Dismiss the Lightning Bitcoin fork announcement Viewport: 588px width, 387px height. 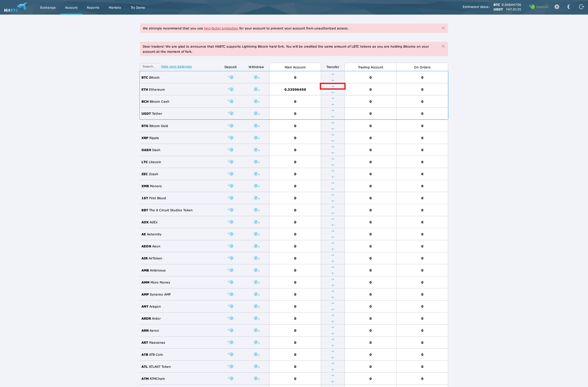pos(443,46)
